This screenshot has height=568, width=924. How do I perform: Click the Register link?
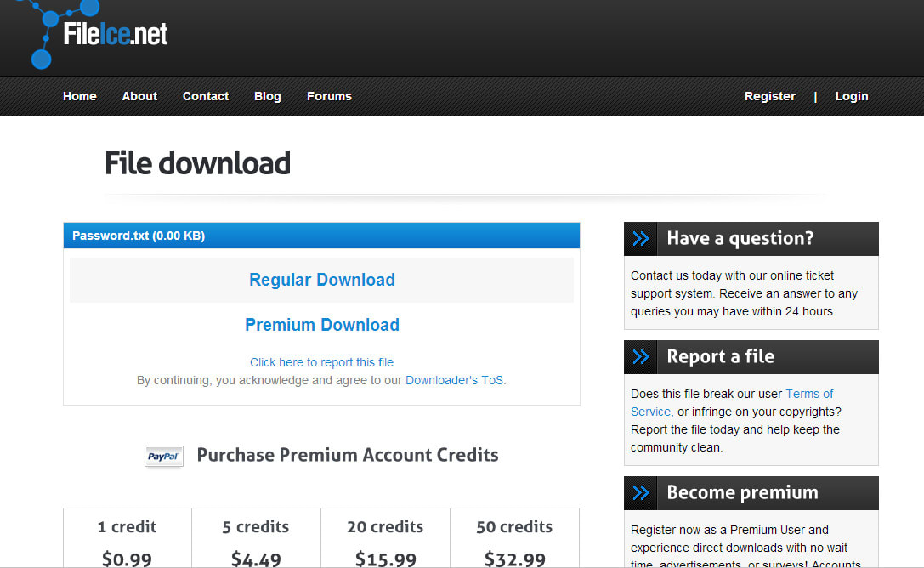point(770,96)
